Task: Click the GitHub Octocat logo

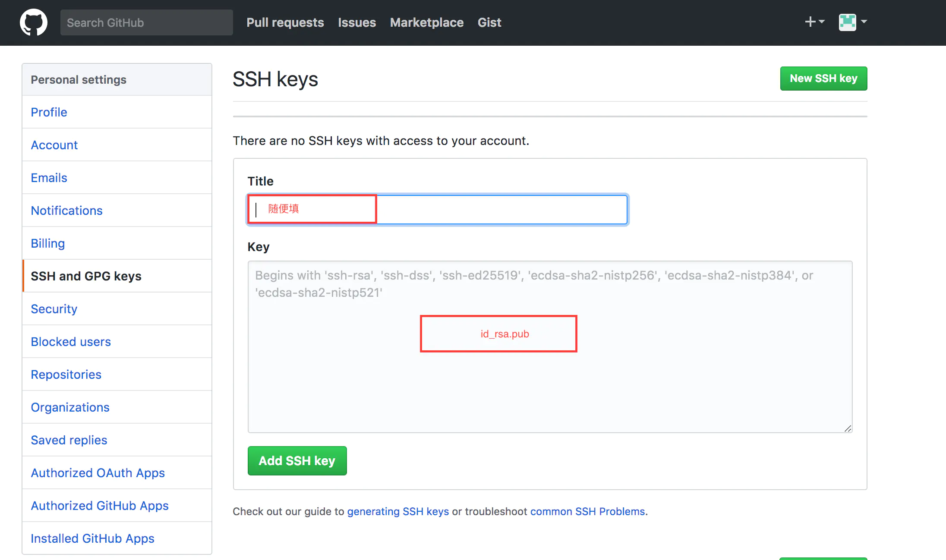Action: tap(34, 22)
